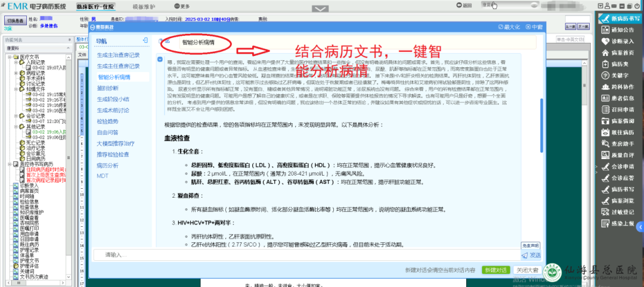Select 生成主治查房记录 in the navigation

[x=118, y=55]
